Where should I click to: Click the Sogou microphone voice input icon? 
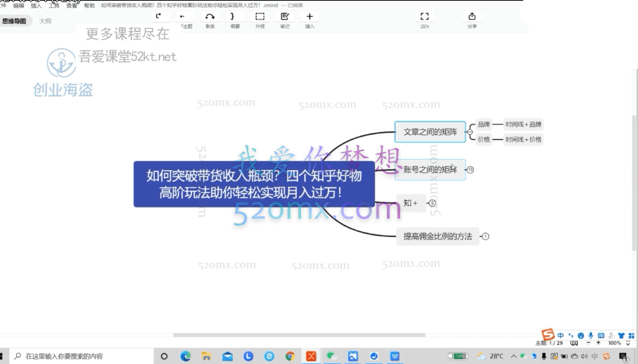[x=591, y=336]
